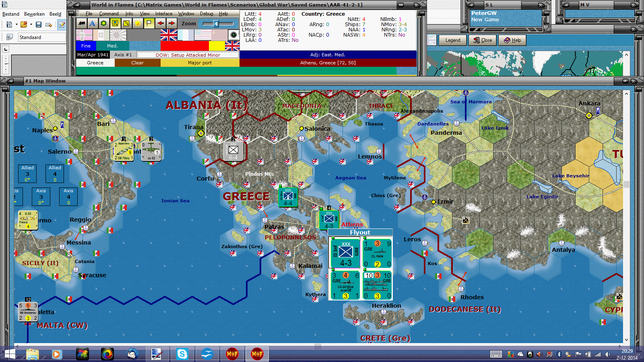Open the Interface menu
Viewport: 644px width, 362px height.
click(x=164, y=14)
